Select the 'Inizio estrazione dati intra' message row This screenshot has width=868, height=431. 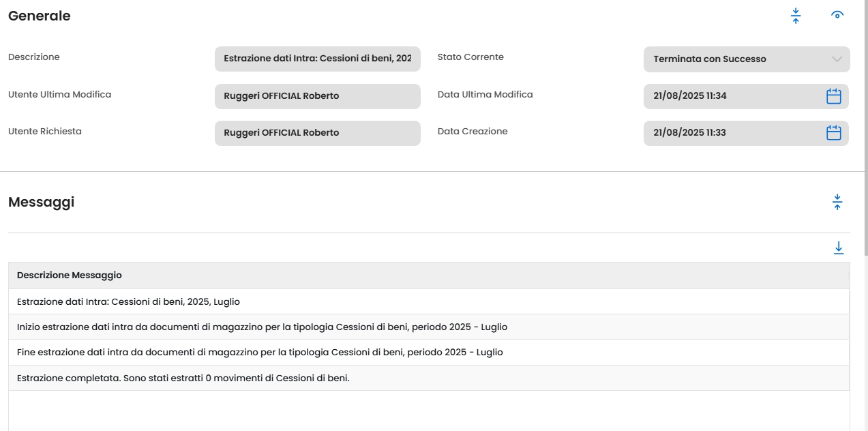262,327
